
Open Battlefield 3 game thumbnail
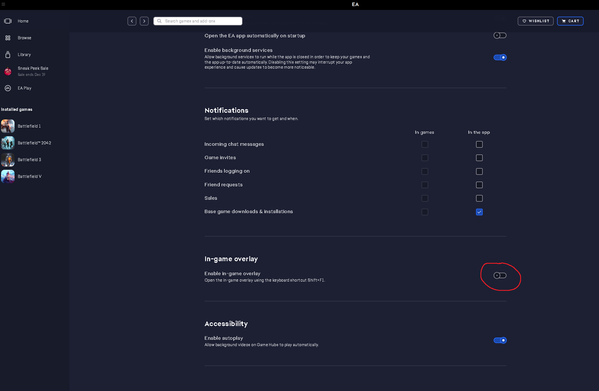8,160
